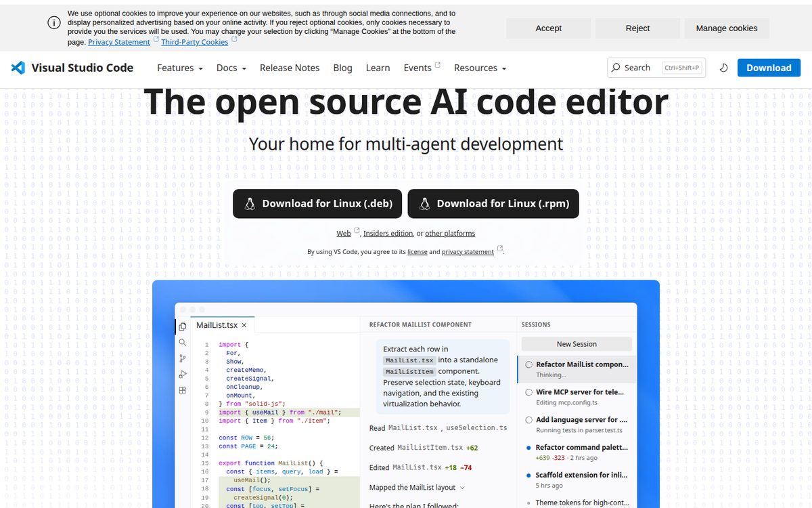Download for Linux (.deb)
Screen dimensions: 812x508
tap(317, 204)
